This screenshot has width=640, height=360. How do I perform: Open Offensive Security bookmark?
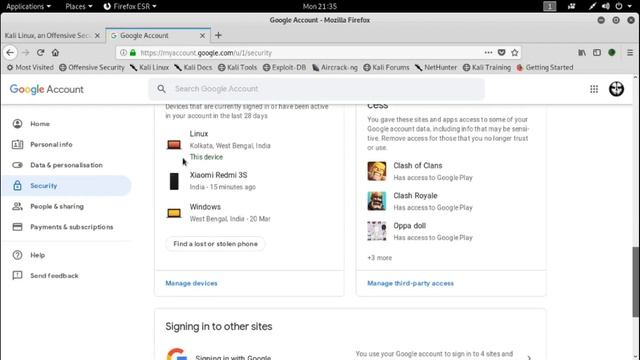tap(91, 67)
